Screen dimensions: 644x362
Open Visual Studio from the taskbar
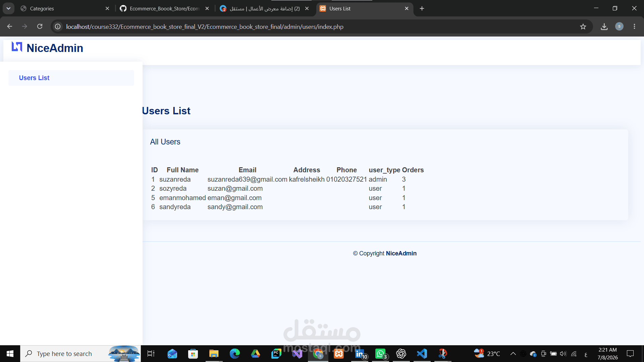pos(297,354)
